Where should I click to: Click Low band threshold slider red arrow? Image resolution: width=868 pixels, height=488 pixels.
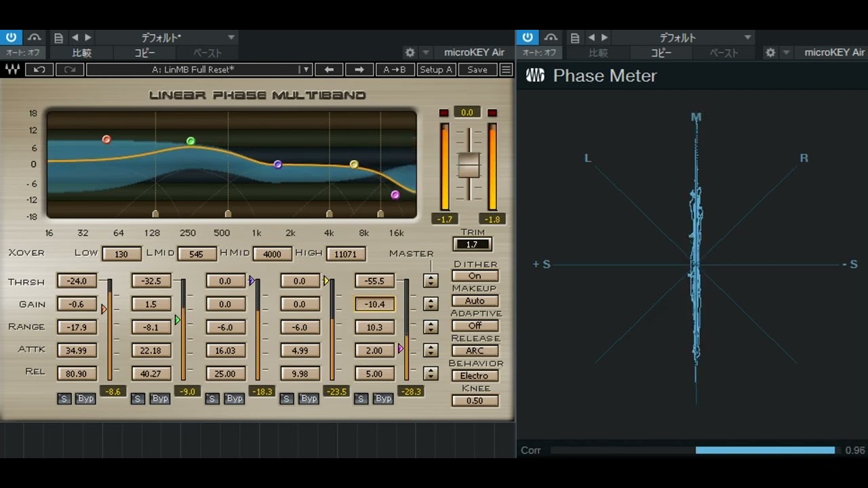coord(104,309)
